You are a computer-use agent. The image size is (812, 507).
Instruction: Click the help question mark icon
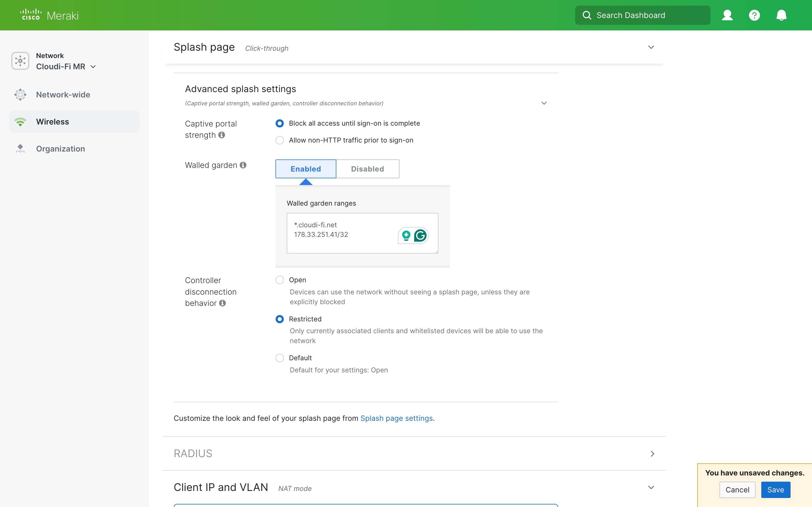click(x=754, y=15)
